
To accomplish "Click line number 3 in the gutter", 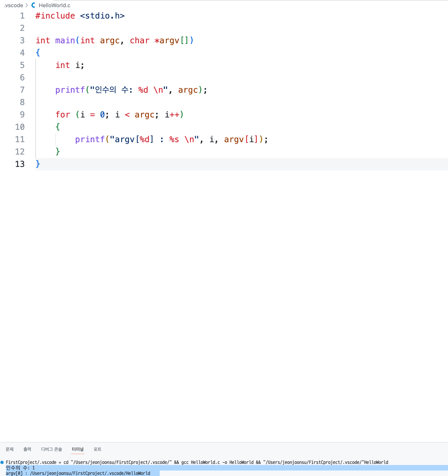I will [x=22, y=41].
